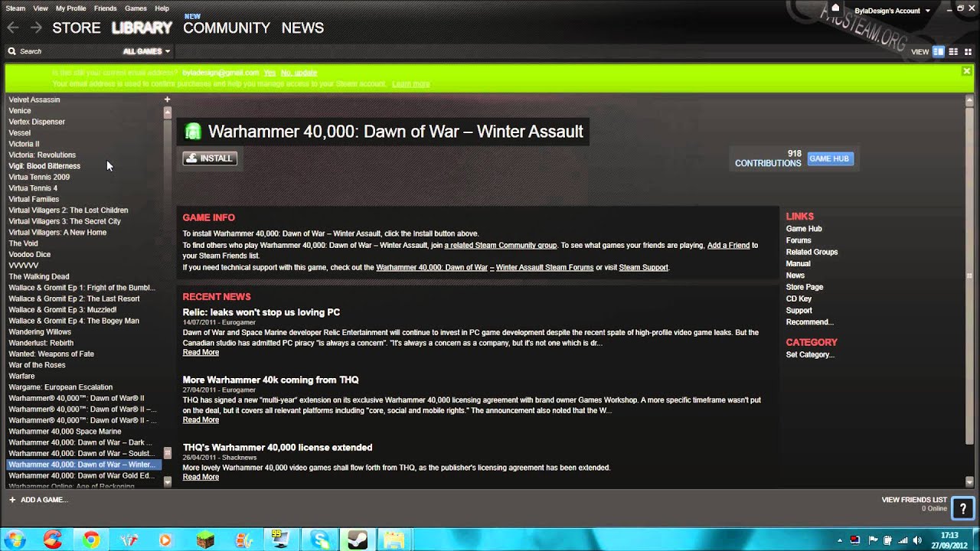The image size is (980, 551).
Task: Click the Add a Friend link
Action: click(x=728, y=246)
